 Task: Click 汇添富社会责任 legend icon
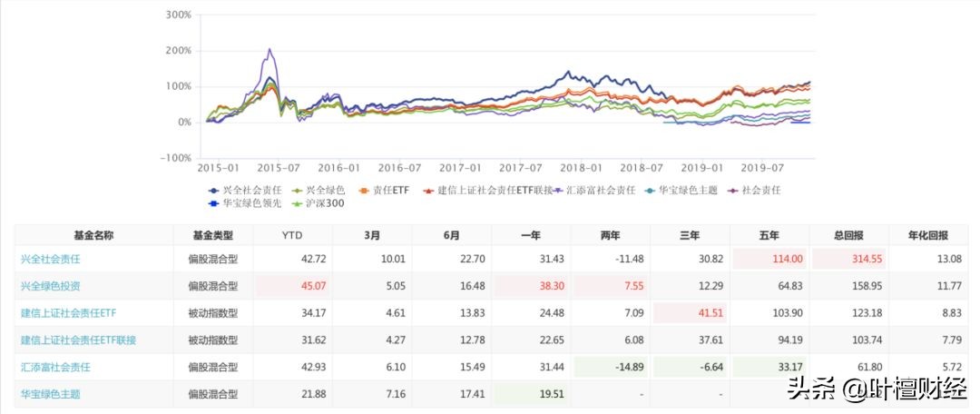point(557,190)
